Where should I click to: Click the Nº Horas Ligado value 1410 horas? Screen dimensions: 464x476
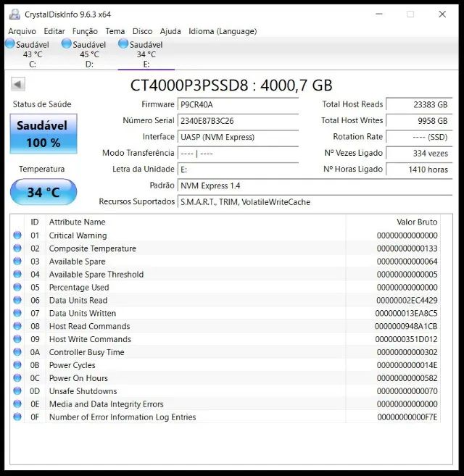tap(419, 170)
